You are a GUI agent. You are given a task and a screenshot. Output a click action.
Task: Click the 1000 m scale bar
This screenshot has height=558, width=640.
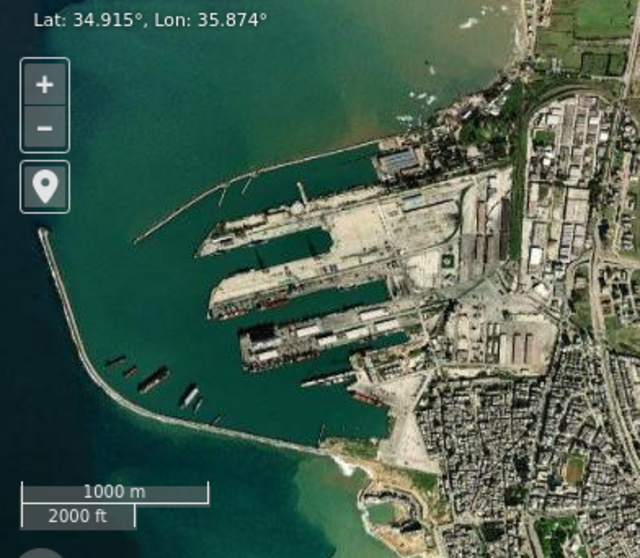(115, 492)
